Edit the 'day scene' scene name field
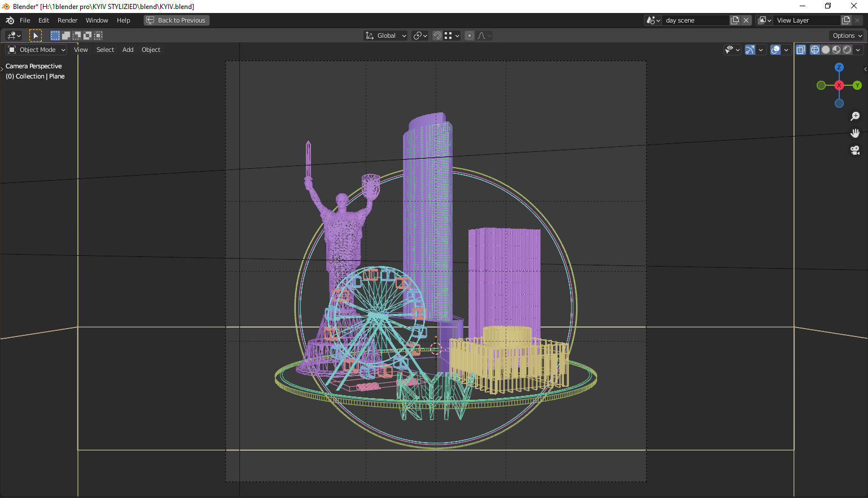868x498 pixels. pos(695,20)
